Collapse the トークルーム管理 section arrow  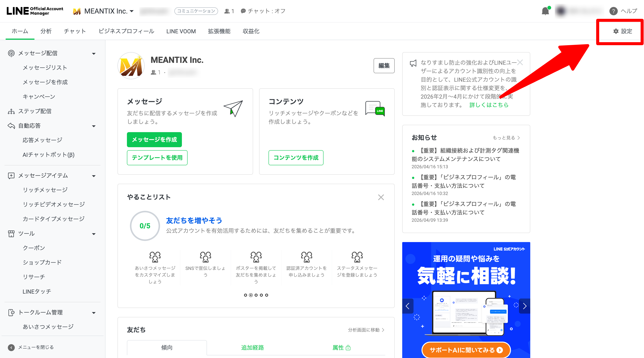[94, 313]
